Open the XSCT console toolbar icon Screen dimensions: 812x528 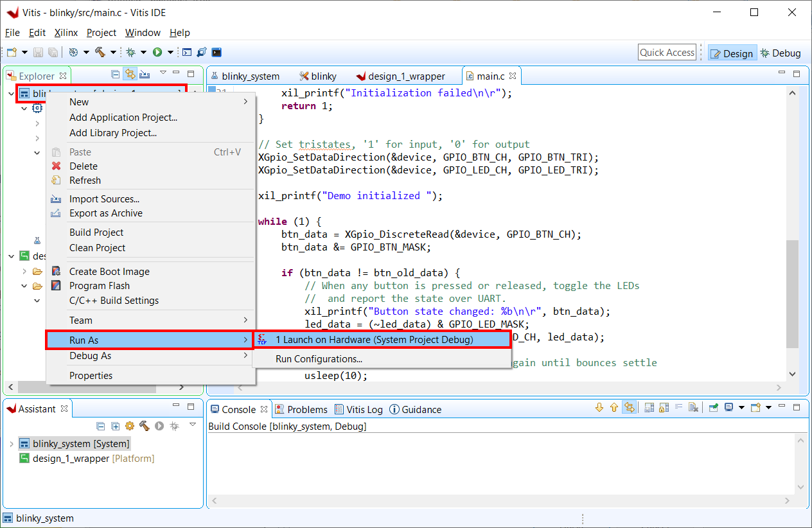pos(187,52)
